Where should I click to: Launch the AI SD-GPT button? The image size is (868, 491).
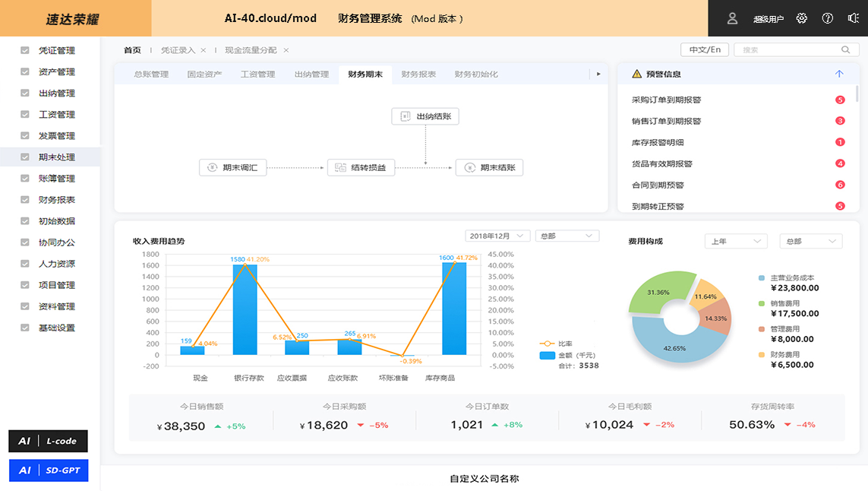(x=49, y=470)
